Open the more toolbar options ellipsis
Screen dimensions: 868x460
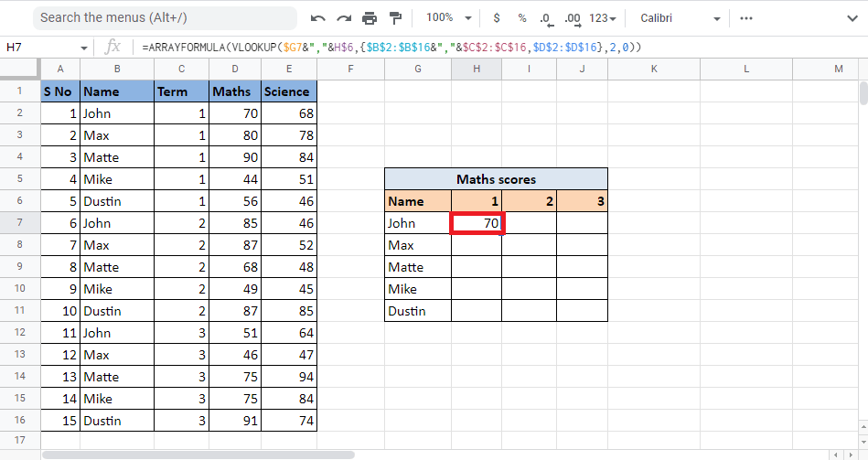click(x=746, y=18)
